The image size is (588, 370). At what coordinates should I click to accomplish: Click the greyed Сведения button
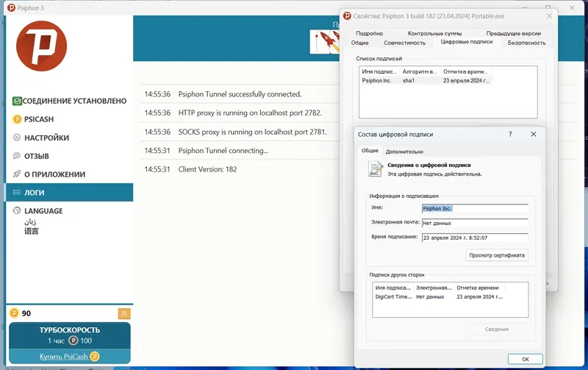point(497,329)
